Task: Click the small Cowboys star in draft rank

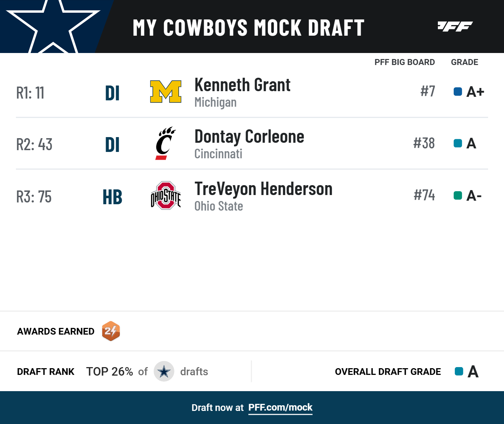Action: pyautogui.click(x=164, y=371)
